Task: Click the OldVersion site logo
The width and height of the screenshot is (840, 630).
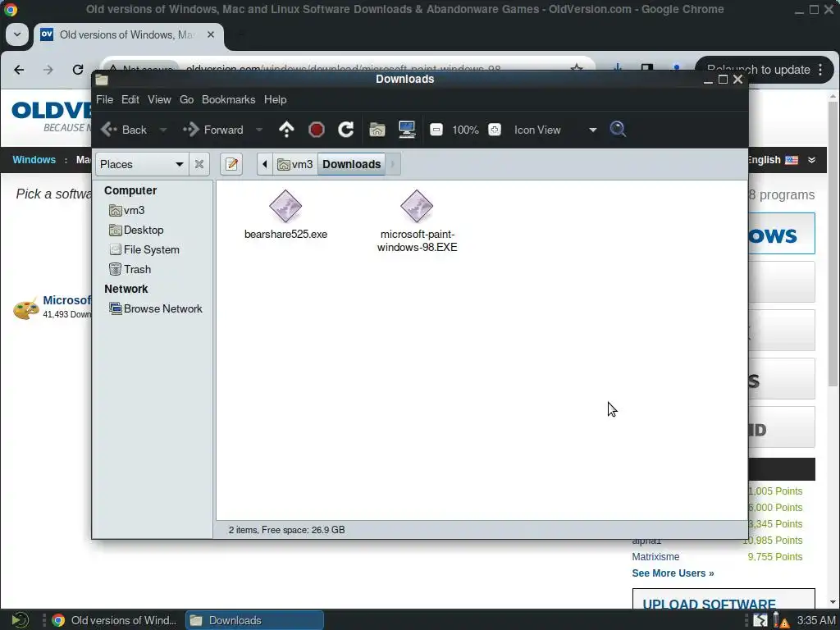Action: (x=52, y=116)
